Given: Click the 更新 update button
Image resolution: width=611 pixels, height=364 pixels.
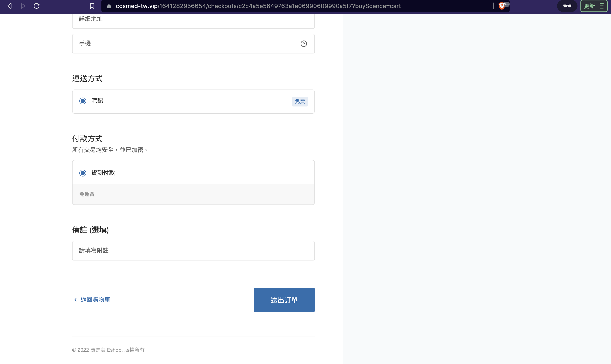Looking at the screenshot, I should tap(589, 6).
